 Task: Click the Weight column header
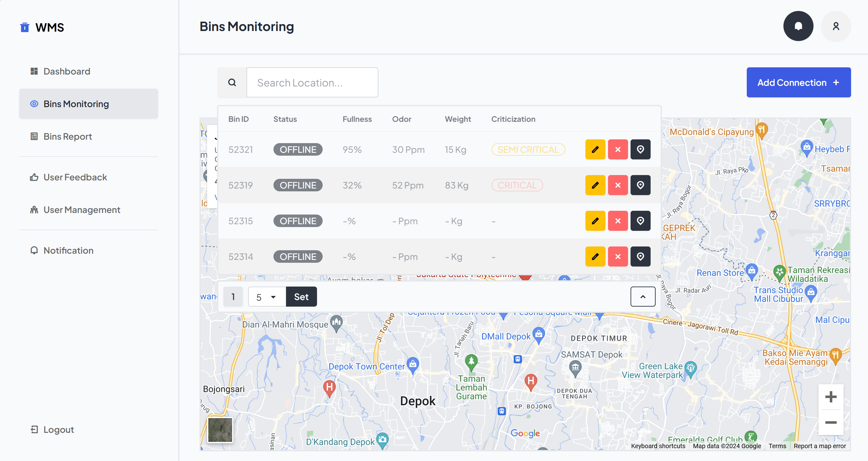point(457,119)
